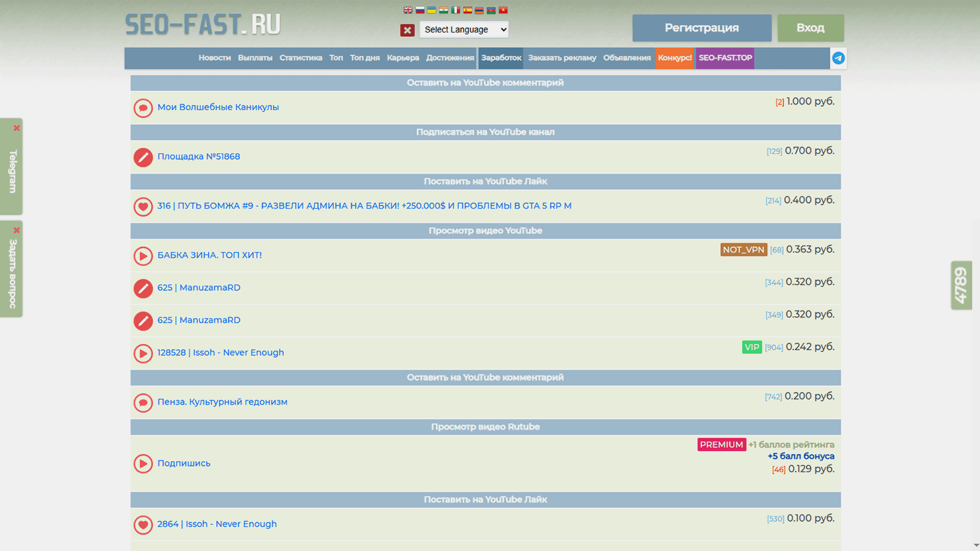Choose the Vietnamese flag icon

(503, 10)
